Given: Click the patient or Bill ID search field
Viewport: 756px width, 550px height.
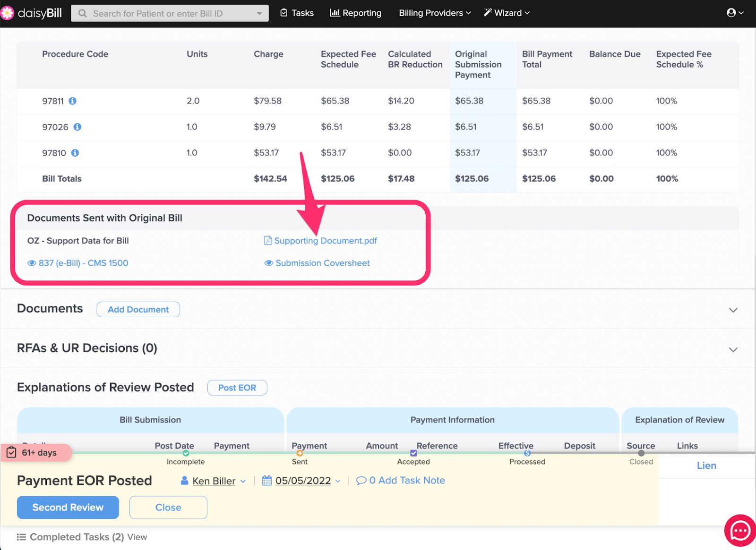Looking at the screenshot, I should [170, 13].
